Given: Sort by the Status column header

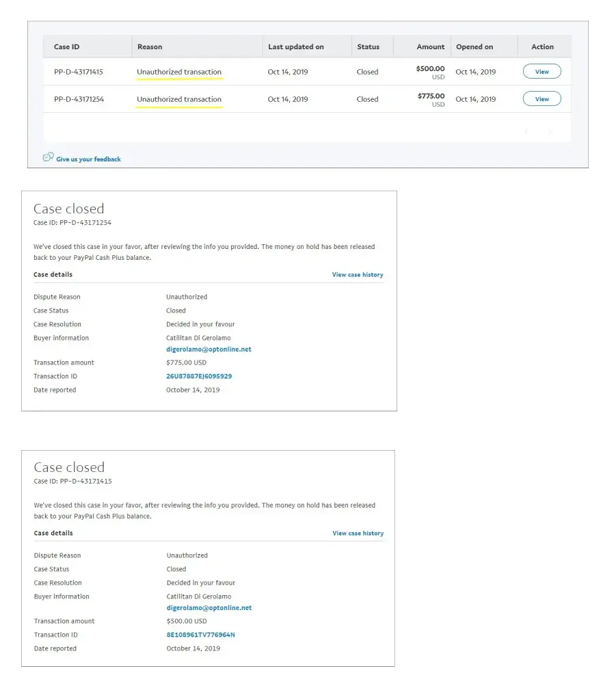Looking at the screenshot, I should pyautogui.click(x=368, y=47).
